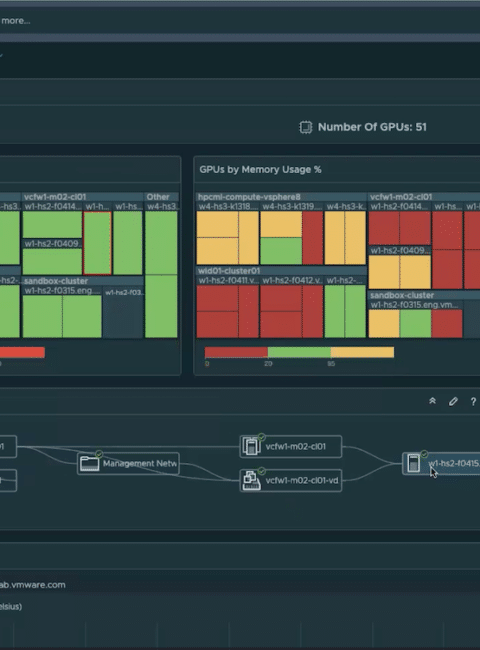Image resolution: width=480 pixels, height=650 pixels.
Task: Select the lower green cell under Other
Action: point(161,306)
